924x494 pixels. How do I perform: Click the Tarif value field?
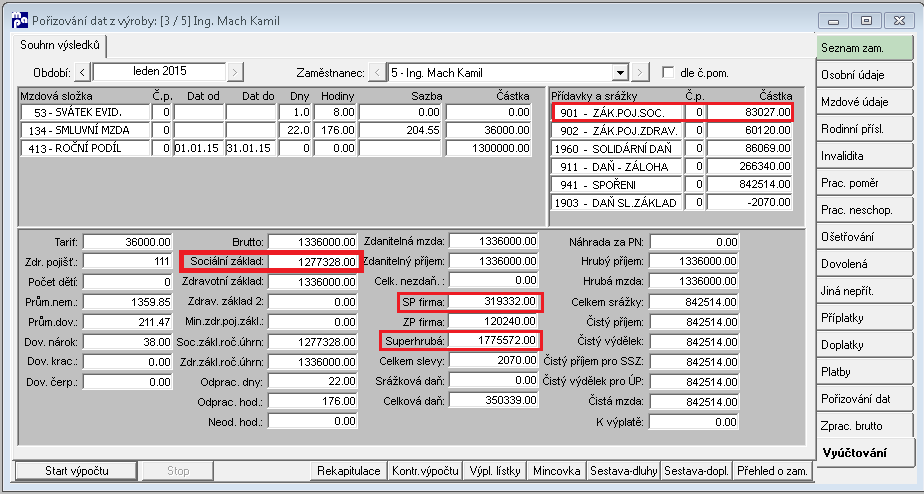point(127,242)
